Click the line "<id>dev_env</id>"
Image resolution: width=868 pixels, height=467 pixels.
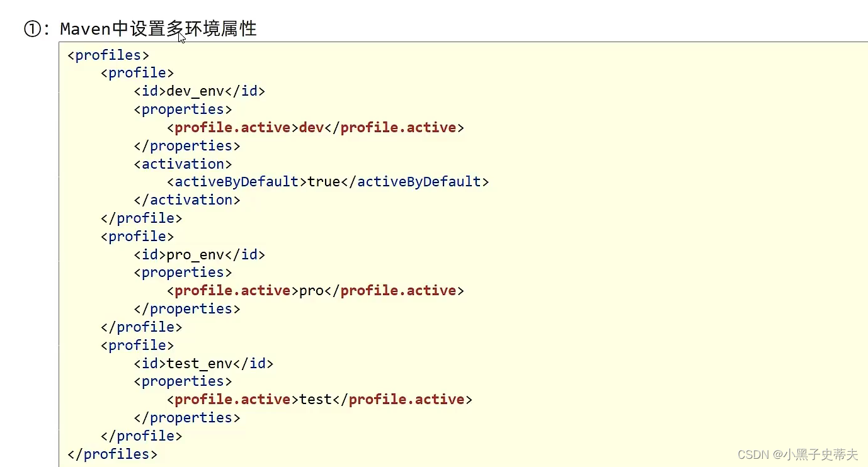[x=199, y=91]
